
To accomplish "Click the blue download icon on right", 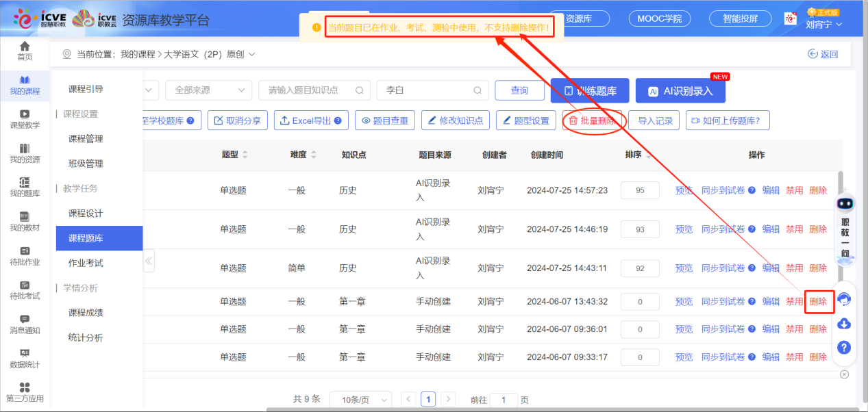I will pos(844,324).
